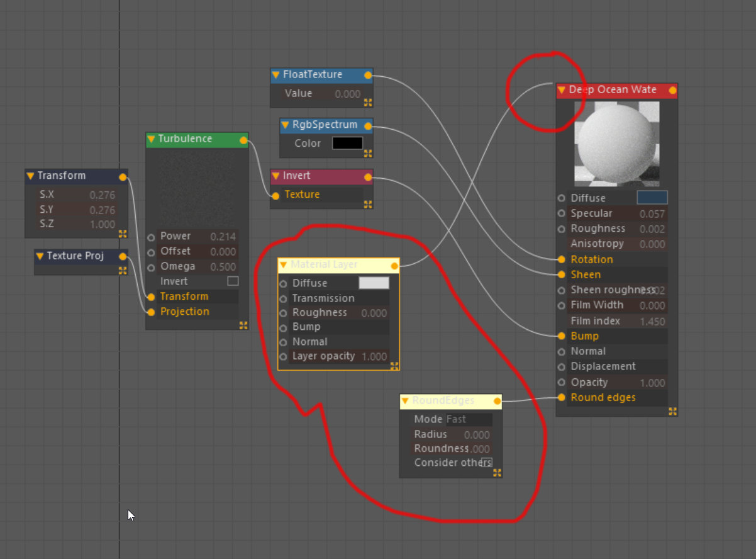Click the Transform node resize corner icon
756x559 pixels.
click(123, 234)
